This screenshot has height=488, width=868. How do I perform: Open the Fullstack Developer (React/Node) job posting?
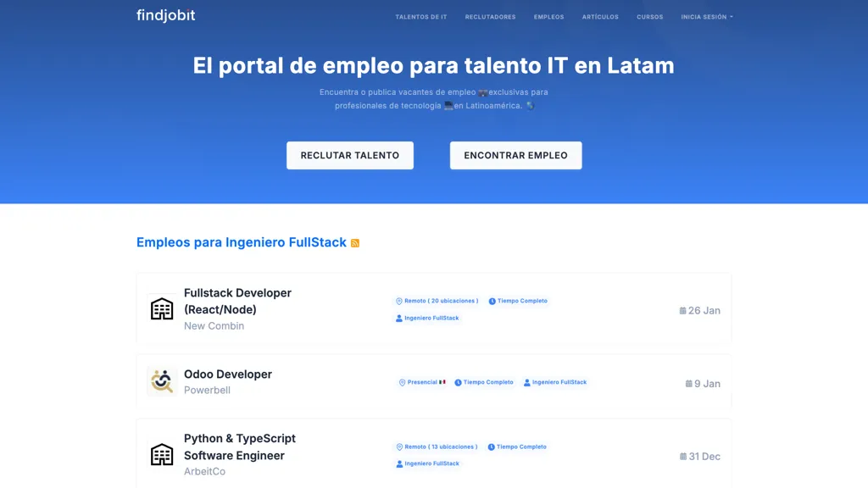237,301
